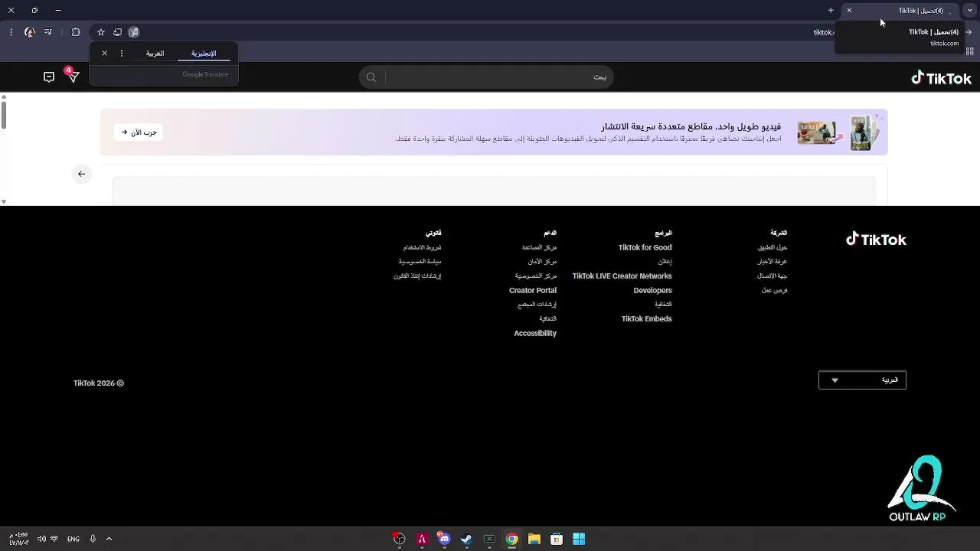The height and width of the screenshot is (551, 980).
Task: Close the TikTok browser tab
Action: point(849,11)
